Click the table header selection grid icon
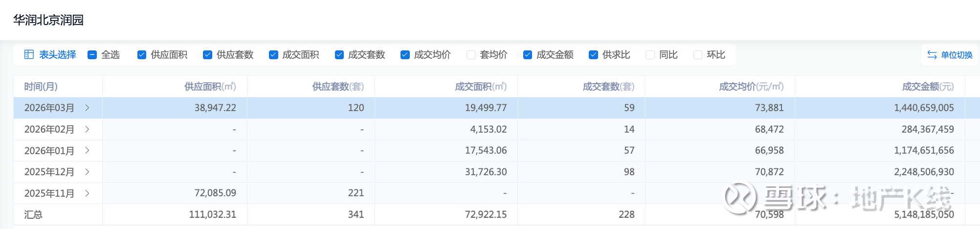The width and height of the screenshot is (980, 229). (x=29, y=54)
